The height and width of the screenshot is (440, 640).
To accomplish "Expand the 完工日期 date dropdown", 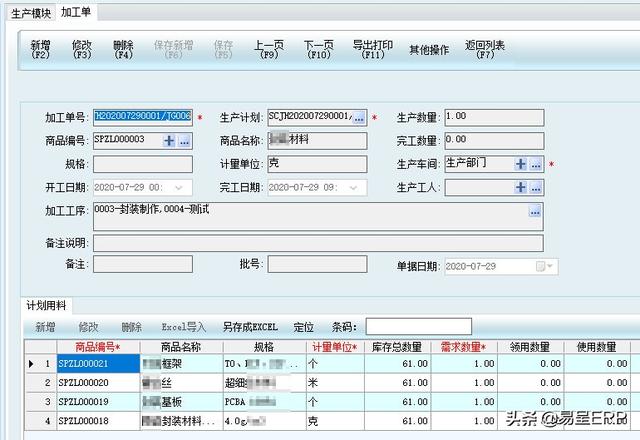I will pos(355,187).
